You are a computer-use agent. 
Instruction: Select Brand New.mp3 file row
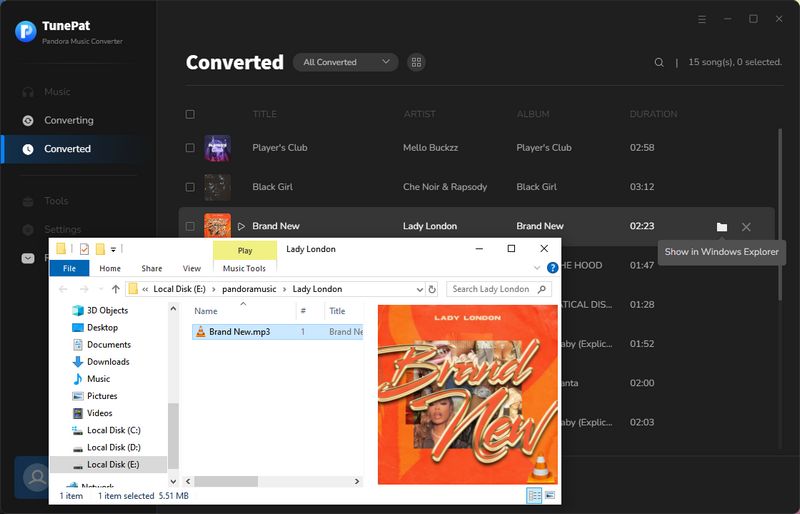[277, 332]
